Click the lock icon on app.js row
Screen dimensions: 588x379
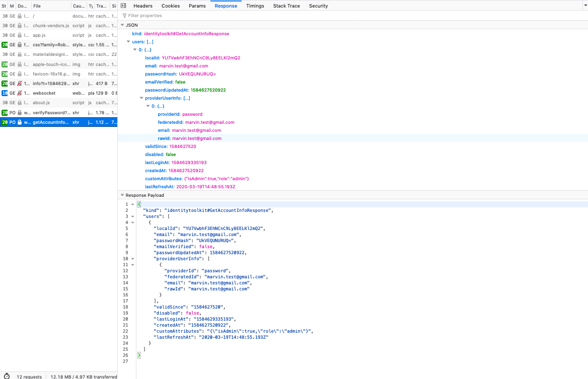pos(20,35)
